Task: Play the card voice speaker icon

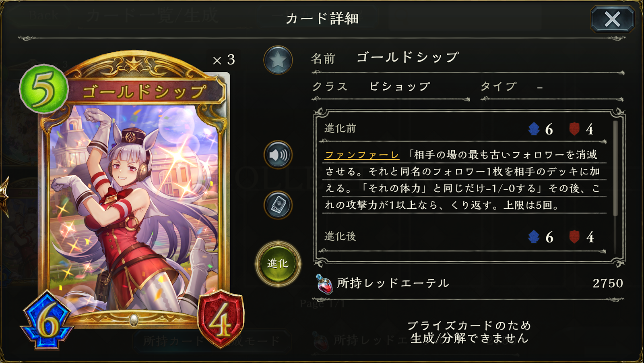Action: pos(278,155)
